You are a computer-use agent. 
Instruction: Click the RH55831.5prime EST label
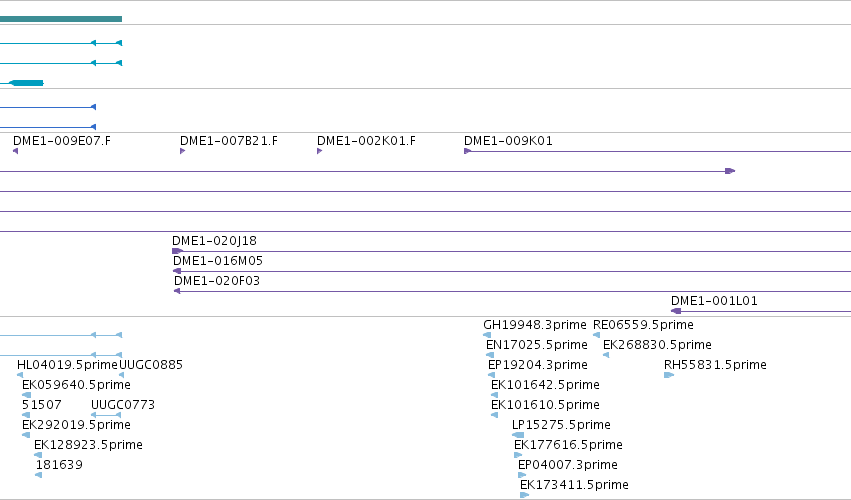click(715, 365)
